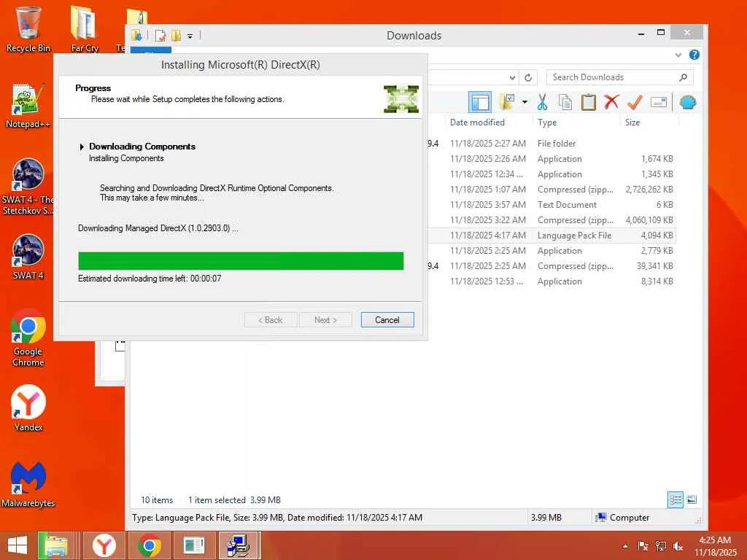Click the Chrome taskbar icon
747x560 pixels.
tap(149, 545)
